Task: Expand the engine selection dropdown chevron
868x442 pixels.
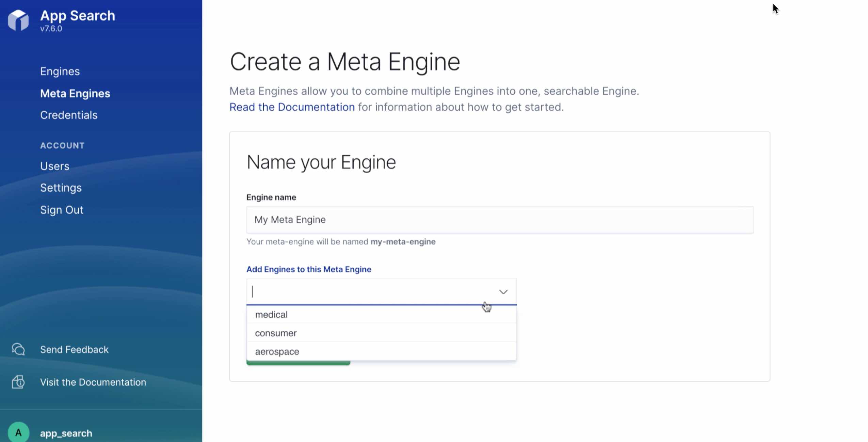Action: point(503,291)
